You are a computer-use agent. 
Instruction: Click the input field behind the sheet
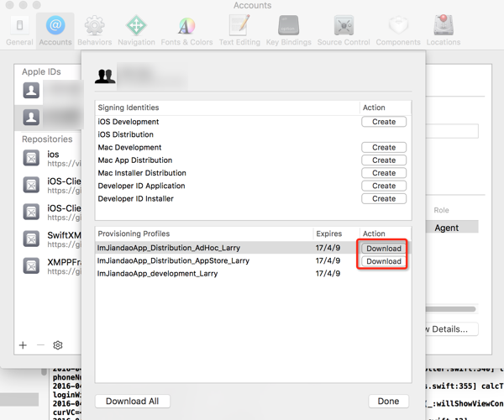pyautogui.click(x=452, y=131)
